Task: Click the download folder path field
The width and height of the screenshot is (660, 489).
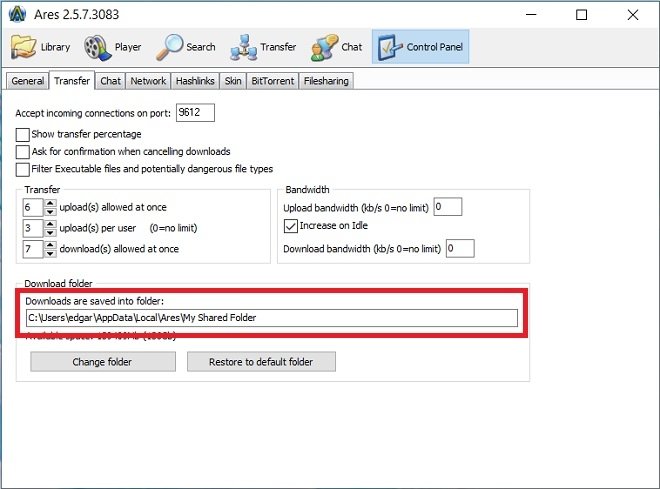Action: click(272, 318)
